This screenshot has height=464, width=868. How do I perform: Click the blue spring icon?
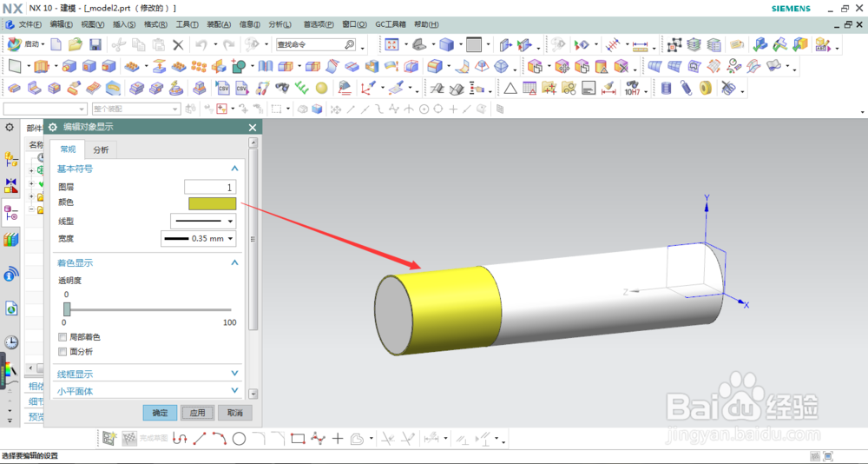point(686,88)
